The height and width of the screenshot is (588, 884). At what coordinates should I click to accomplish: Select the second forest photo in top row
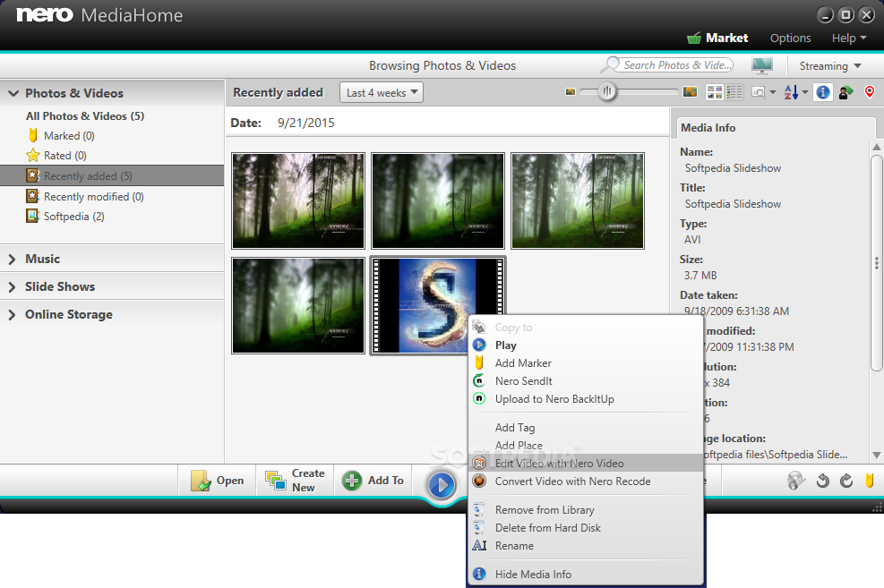(x=437, y=200)
